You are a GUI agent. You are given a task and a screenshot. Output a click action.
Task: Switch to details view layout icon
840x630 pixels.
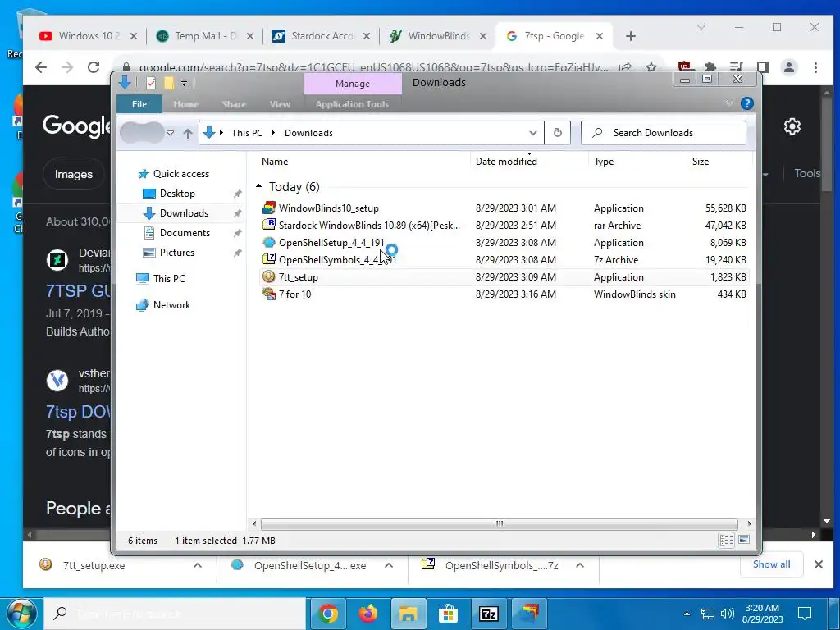727,540
